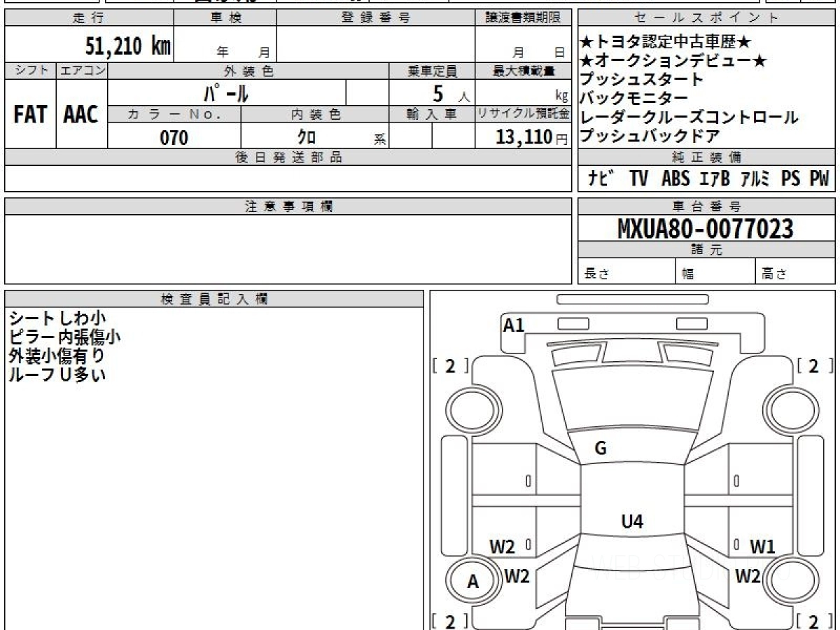Select the 輸入車 header
Screen dimensions: 840x630
click(x=432, y=115)
